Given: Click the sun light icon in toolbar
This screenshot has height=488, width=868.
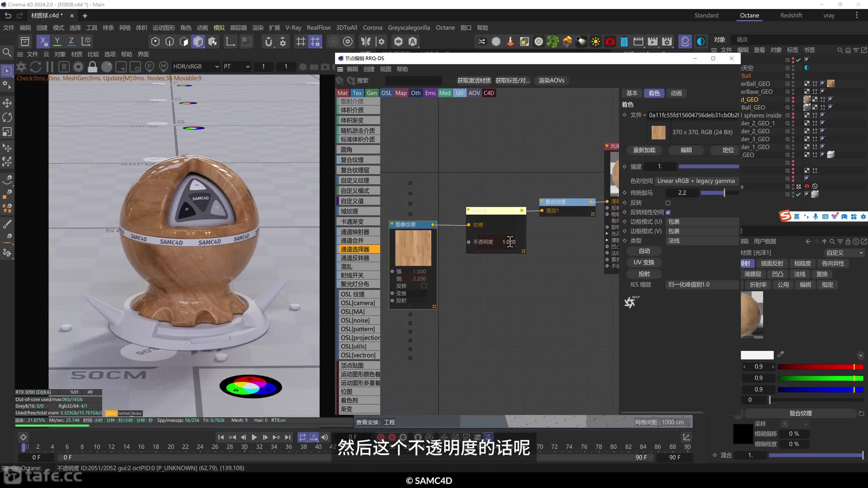Looking at the screenshot, I should (595, 42).
